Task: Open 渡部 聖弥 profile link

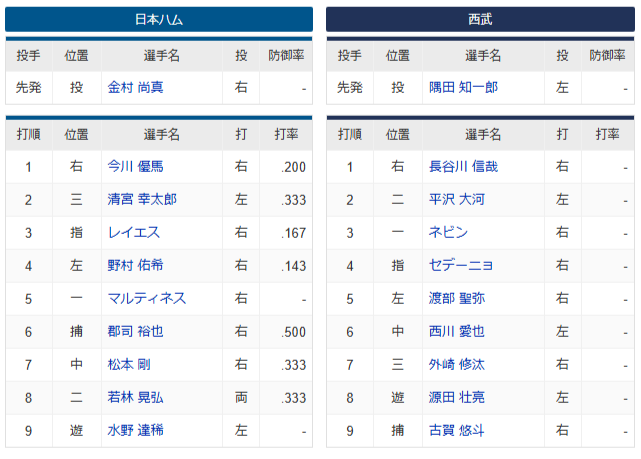Action: click(457, 298)
